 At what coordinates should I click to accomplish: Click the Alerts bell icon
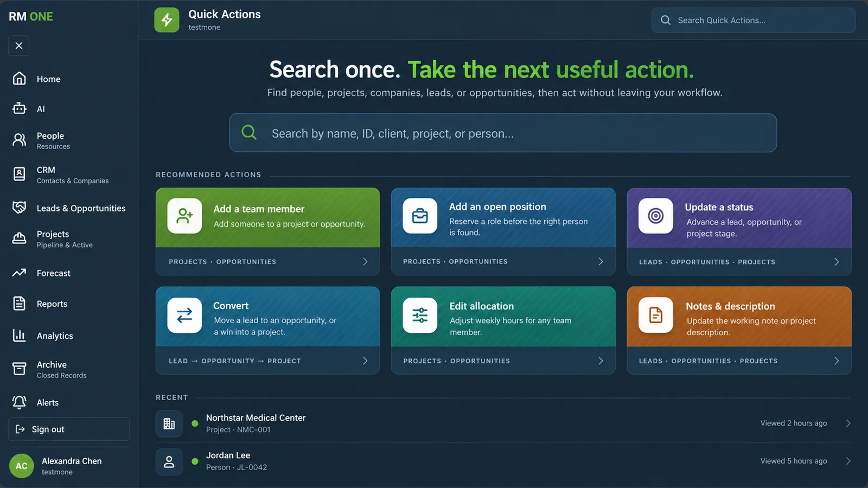point(20,402)
